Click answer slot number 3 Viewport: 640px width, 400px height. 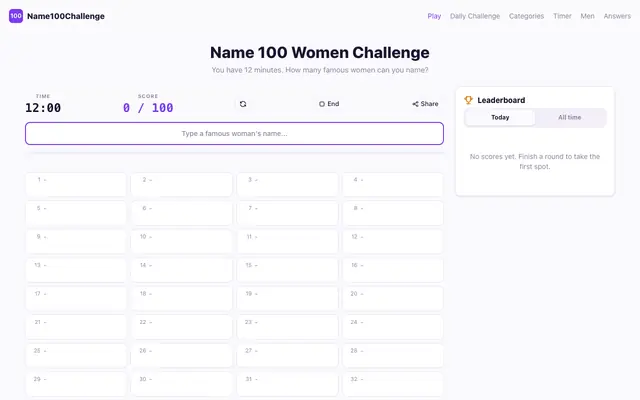click(x=287, y=184)
